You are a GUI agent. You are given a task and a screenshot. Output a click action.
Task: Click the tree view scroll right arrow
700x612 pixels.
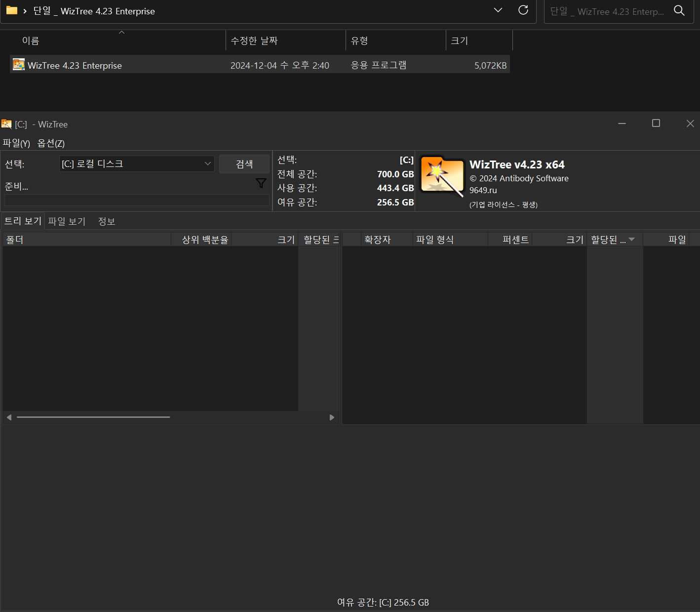pos(332,417)
